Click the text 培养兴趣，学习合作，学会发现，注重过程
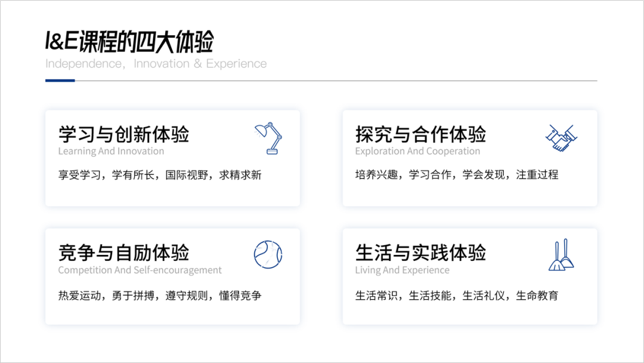 457,175
